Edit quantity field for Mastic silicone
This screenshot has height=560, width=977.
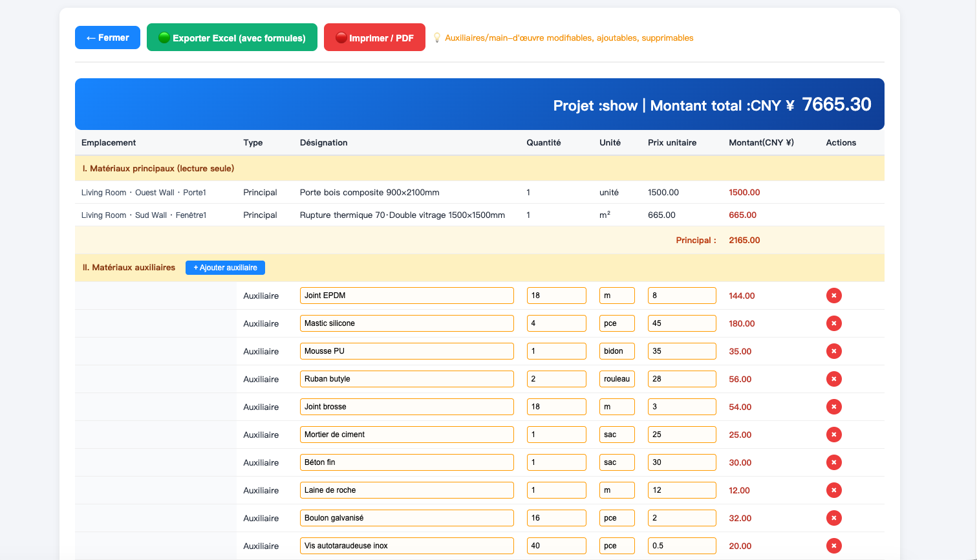[557, 323]
